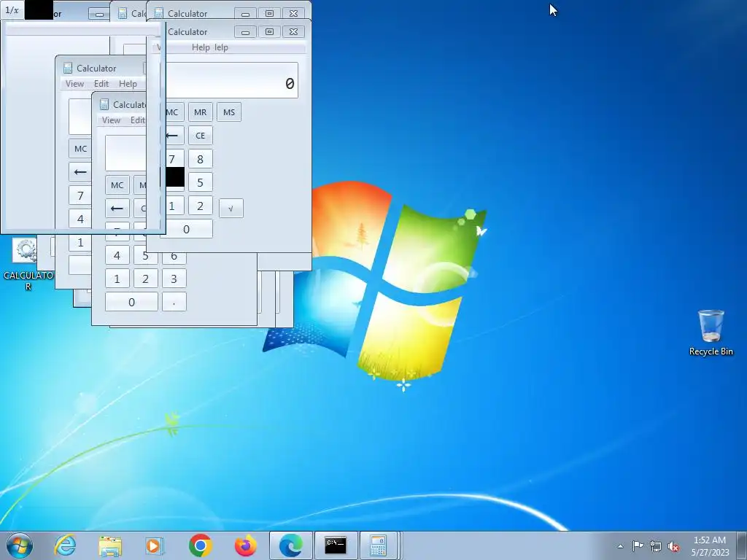
Task: Click the digit 3 key
Action: tap(174, 279)
